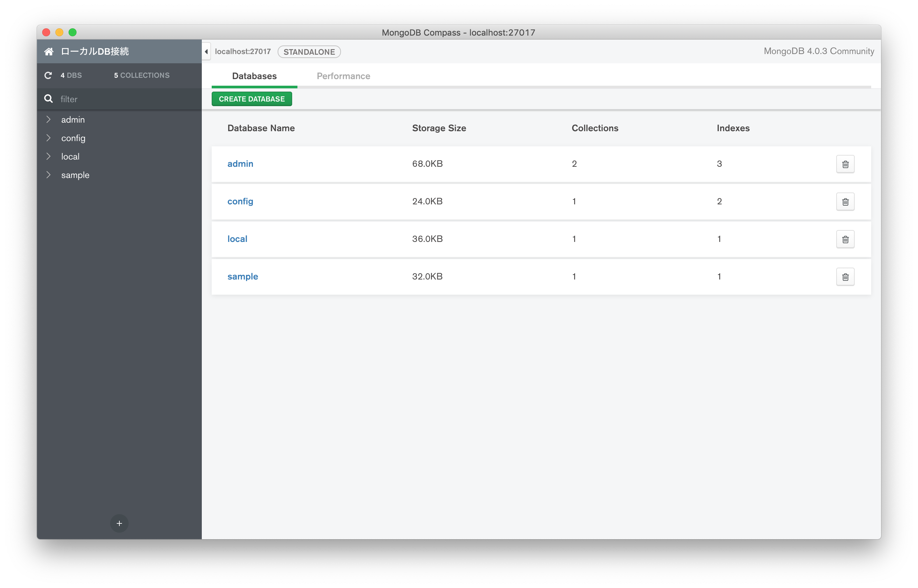The width and height of the screenshot is (918, 588).
Task: Click the STANDALONE badge
Action: (x=309, y=51)
